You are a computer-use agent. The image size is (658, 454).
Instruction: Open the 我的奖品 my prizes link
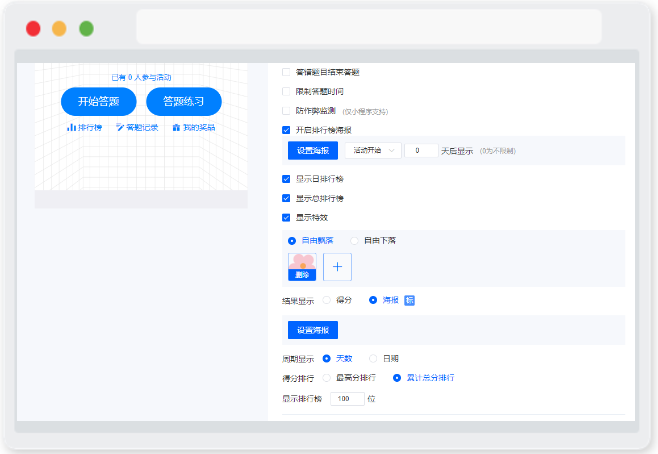pyautogui.click(x=194, y=127)
